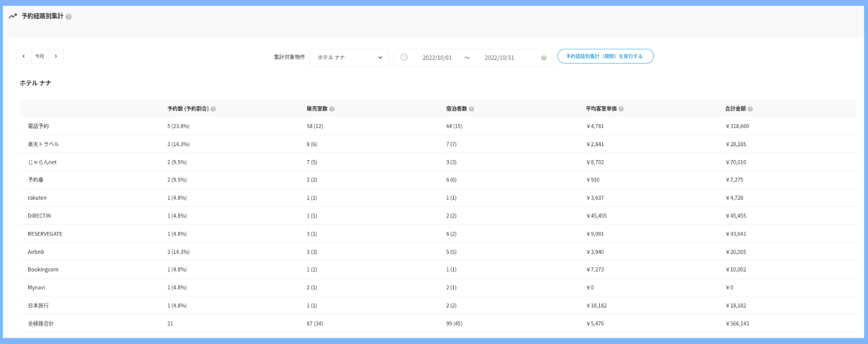The height and width of the screenshot is (344, 868).
Task: Click the end date 2022/10/31 field
Action: tap(499, 58)
